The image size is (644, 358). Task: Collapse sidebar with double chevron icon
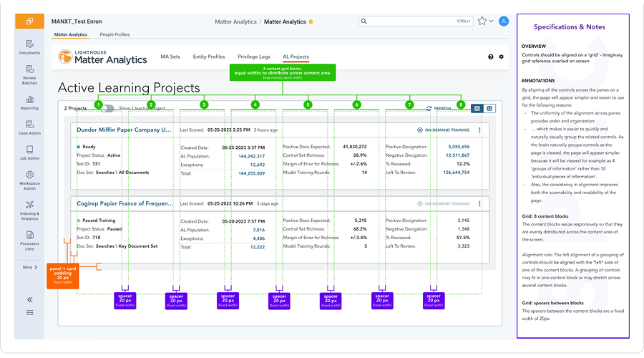29,299
